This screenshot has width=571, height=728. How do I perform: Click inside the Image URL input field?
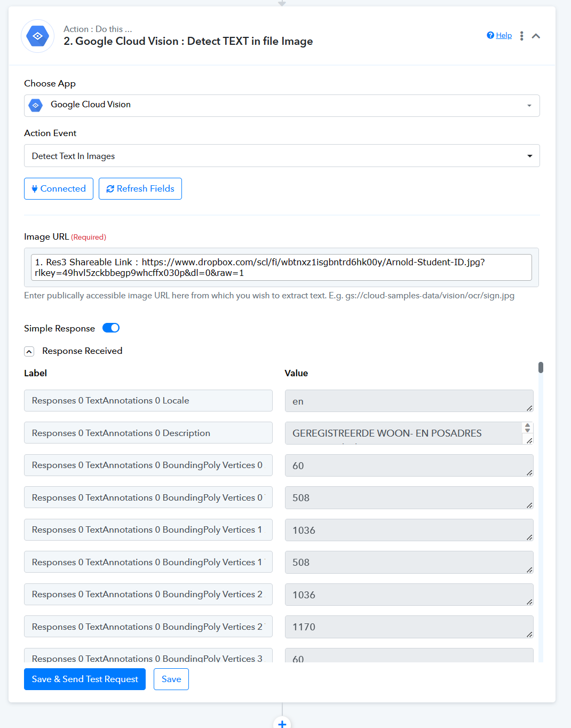(x=282, y=267)
